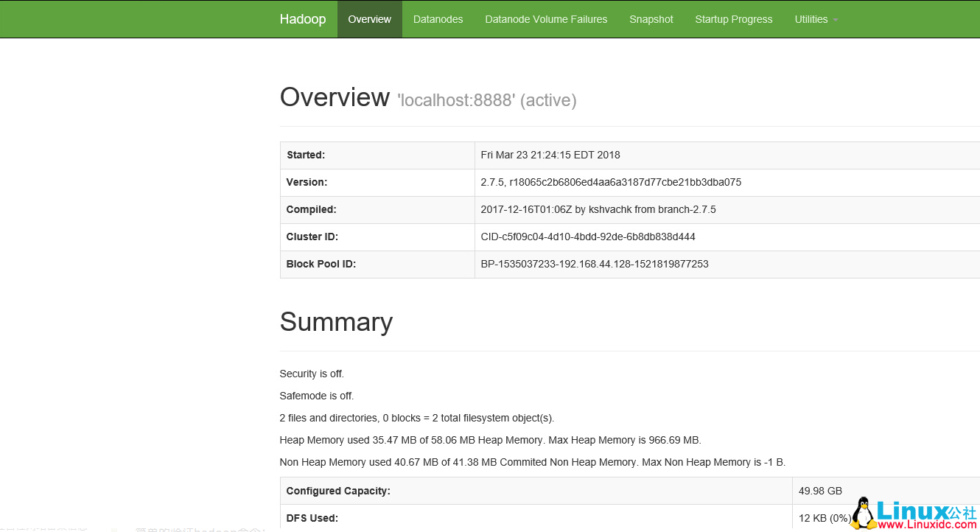
Task: Click the Configured Capacity value 49.98 GB
Action: [819, 490]
